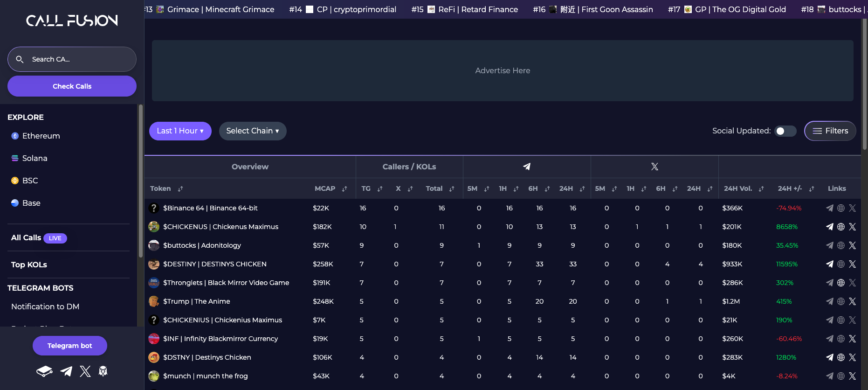Click the Telegram column group header icon
The image size is (868, 390).
pos(527,167)
